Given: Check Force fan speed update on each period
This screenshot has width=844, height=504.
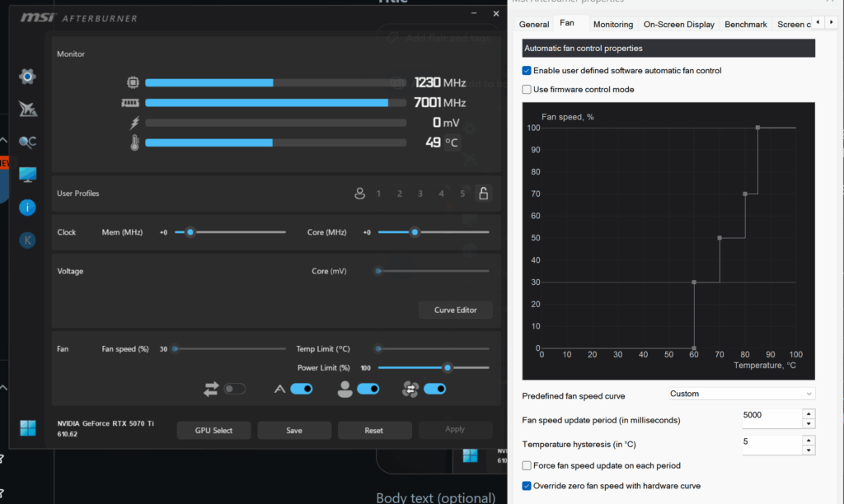Looking at the screenshot, I should click(x=527, y=466).
